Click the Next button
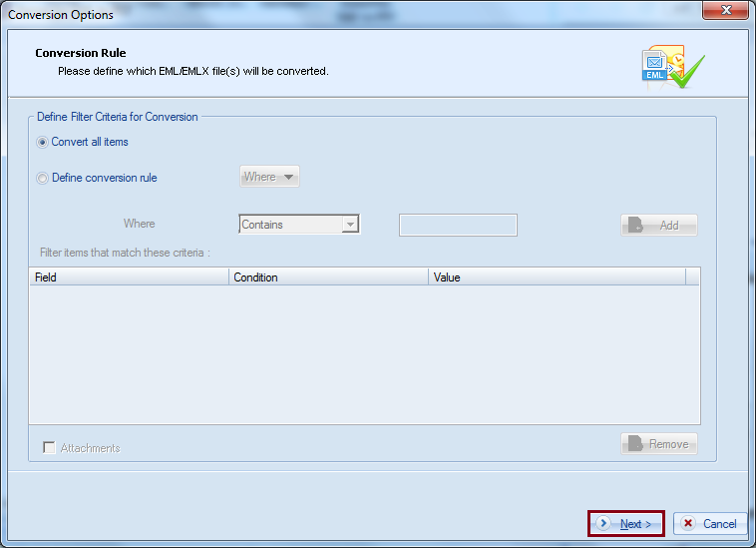Image resolution: width=756 pixels, height=548 pixels. pos(626,523)
